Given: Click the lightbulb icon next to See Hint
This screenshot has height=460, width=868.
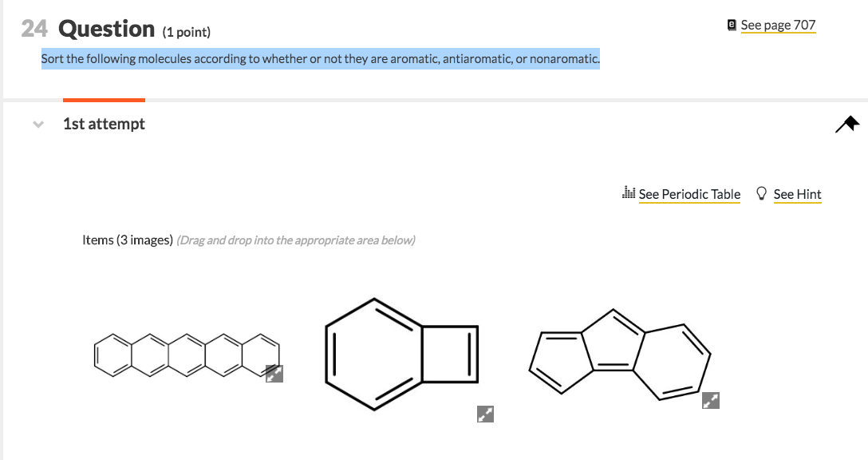Looking at the screenshot, I should (x=761, y=193).
